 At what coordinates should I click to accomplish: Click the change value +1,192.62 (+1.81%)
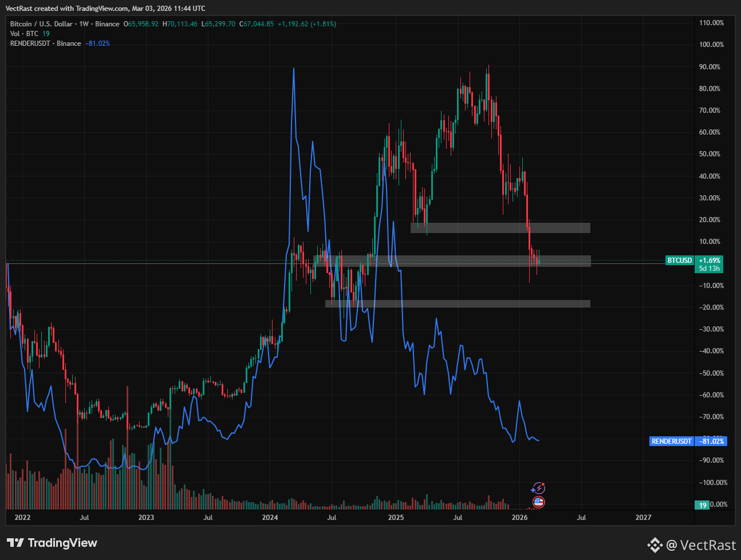click(307, 24)
